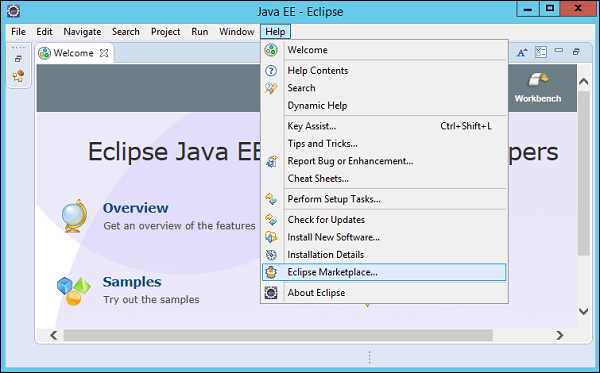This screenshot has width=600, height=373.
Task: Select Tips and Tricks entry
Action: [384, 144]
